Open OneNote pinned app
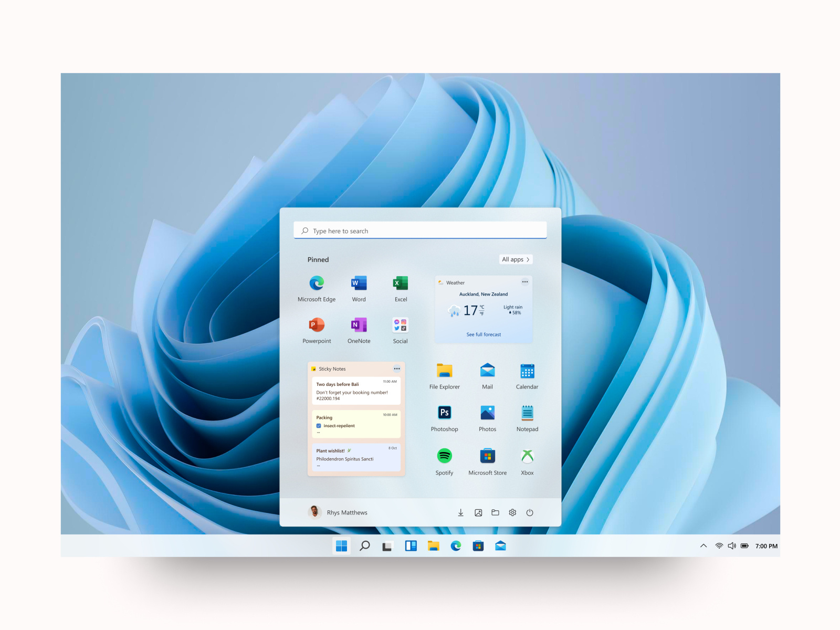The width and height of the screenshot is (840, 630). [359, 330]
